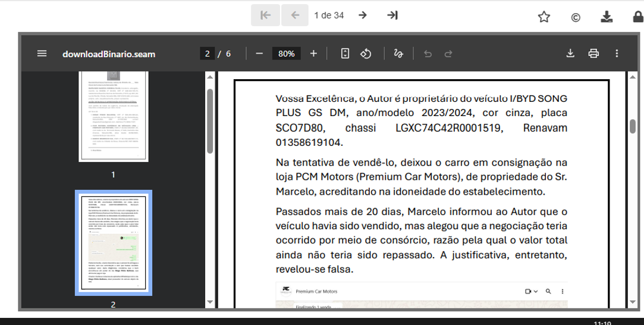Click the '1 de 34' document counter

[329, 15]
